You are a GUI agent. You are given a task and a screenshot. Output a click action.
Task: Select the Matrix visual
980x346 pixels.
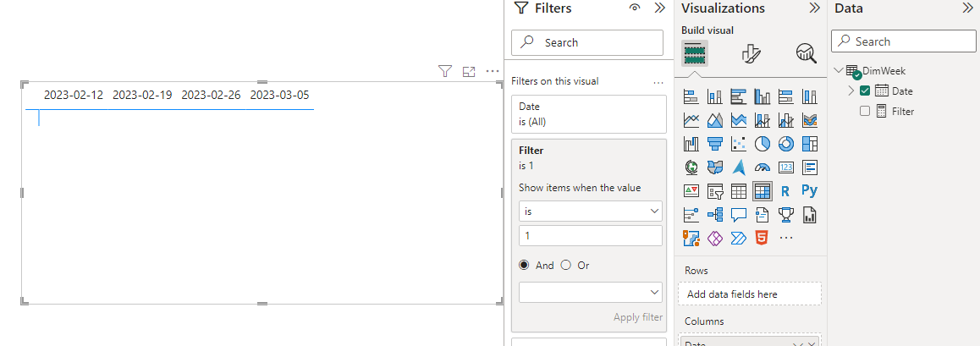[x=762, y=191]
